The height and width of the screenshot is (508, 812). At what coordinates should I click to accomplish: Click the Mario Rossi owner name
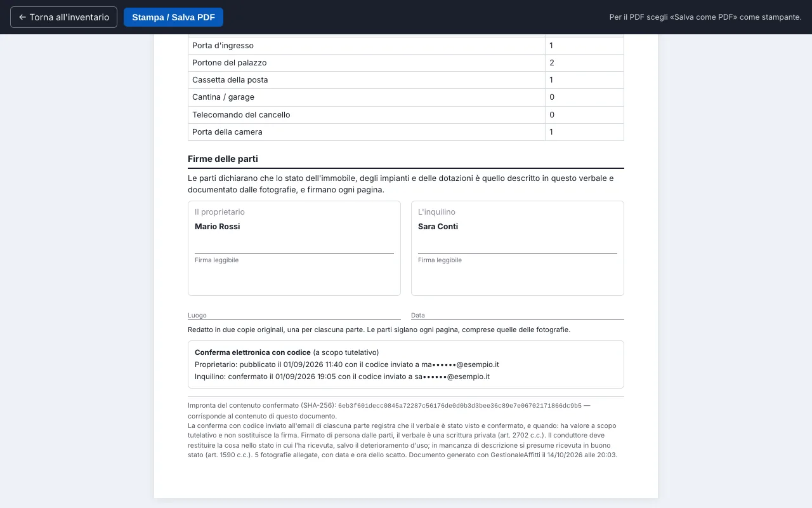tap(218, 227)
